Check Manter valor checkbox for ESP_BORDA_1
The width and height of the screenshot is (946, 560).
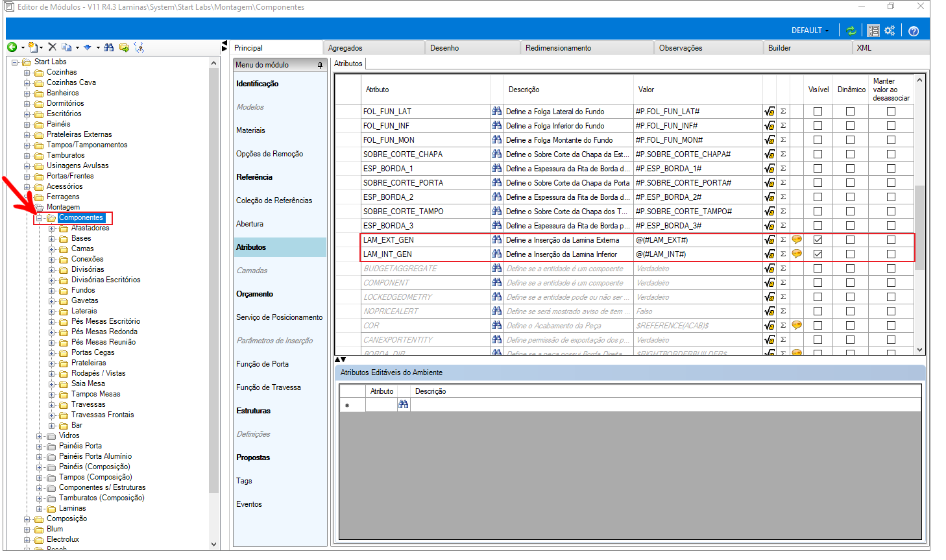point(891,169)
